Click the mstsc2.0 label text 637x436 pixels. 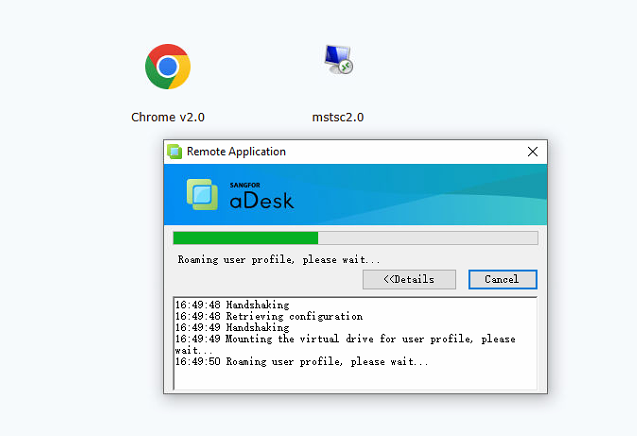[x=338, y=117]
